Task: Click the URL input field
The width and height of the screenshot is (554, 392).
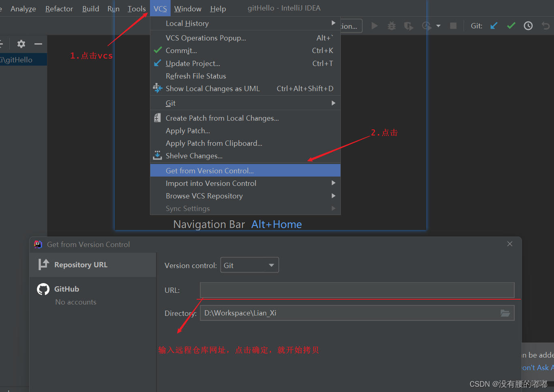Action: 357,290
